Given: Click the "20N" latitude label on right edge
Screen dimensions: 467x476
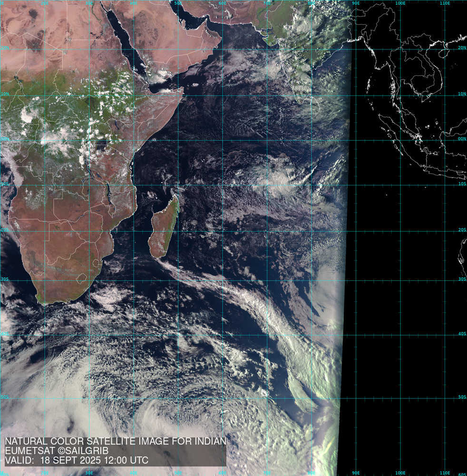Looking at the screenshot, I should click(461, 48).
